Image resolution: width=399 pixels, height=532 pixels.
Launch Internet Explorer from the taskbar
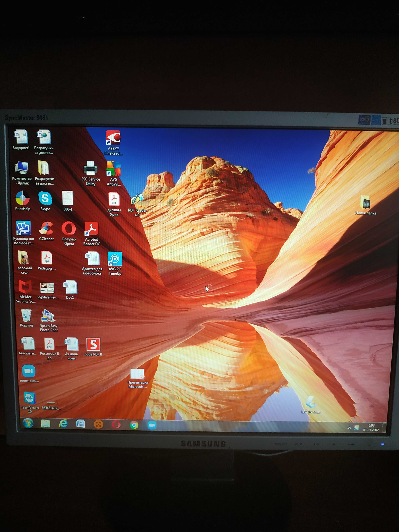[x=63, y=424]
